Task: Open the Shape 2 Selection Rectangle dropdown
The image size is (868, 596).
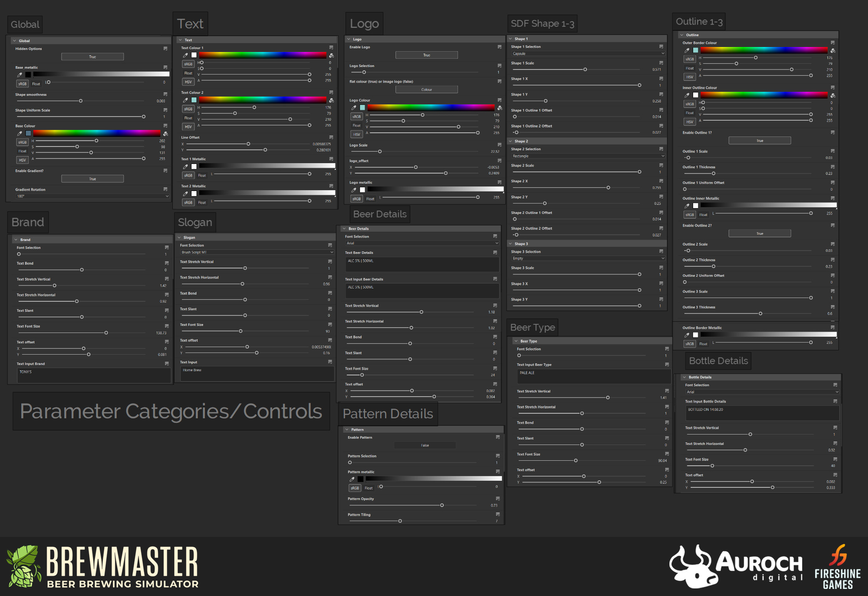Action: tap(588, 156)
